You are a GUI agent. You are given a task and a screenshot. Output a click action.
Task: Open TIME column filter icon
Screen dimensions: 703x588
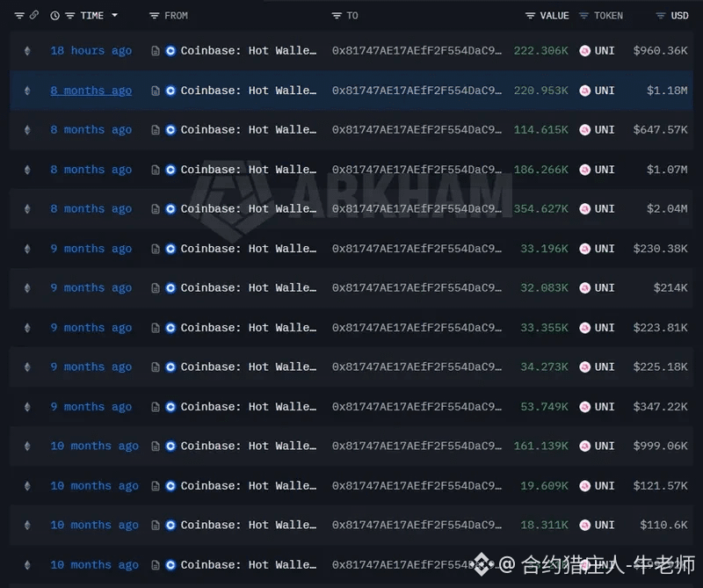click(70, 16)
